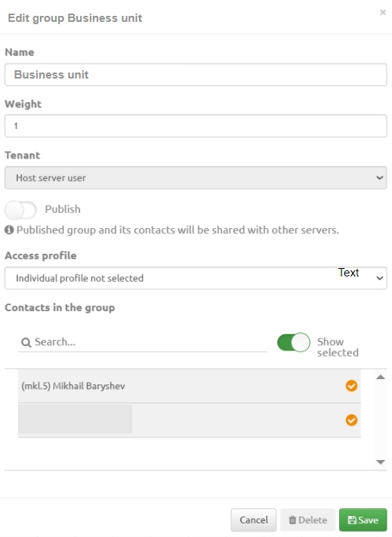Open the Tenant dropdown

(x=196, y=177)
